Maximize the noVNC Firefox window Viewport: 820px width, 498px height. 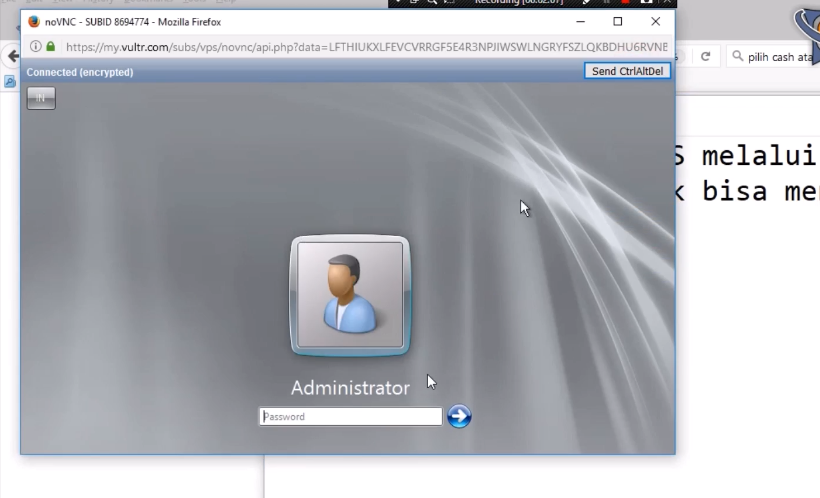point(618,21)
